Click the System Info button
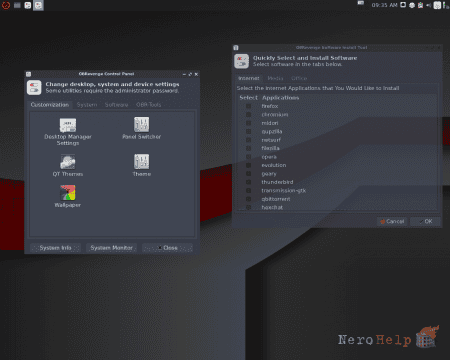Image resolution: width=450 pixels, height=360 pixels. 55,248
